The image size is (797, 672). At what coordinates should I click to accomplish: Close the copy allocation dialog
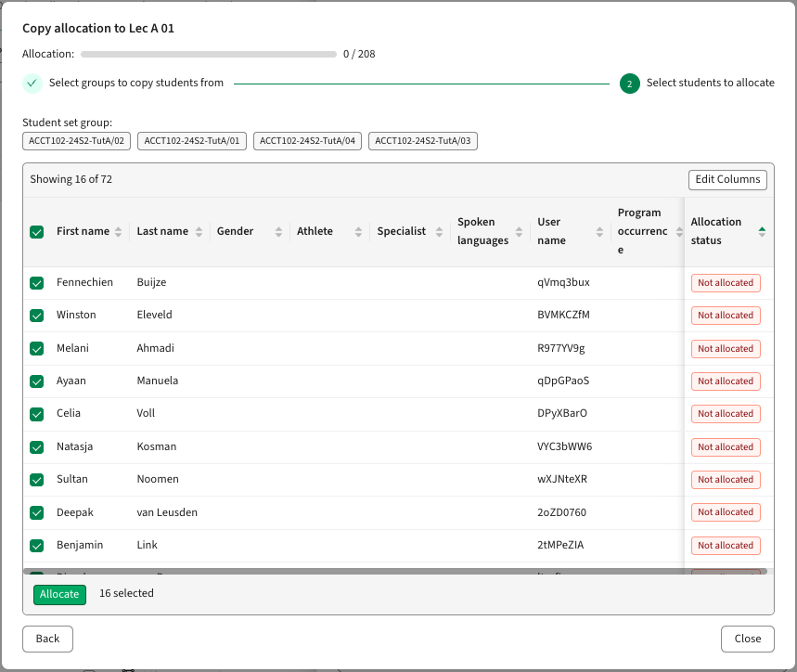(x=747, y=639)
